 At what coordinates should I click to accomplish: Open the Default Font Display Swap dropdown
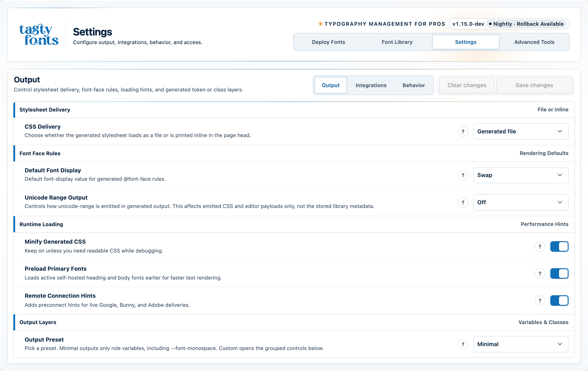[x=521, y=175]
